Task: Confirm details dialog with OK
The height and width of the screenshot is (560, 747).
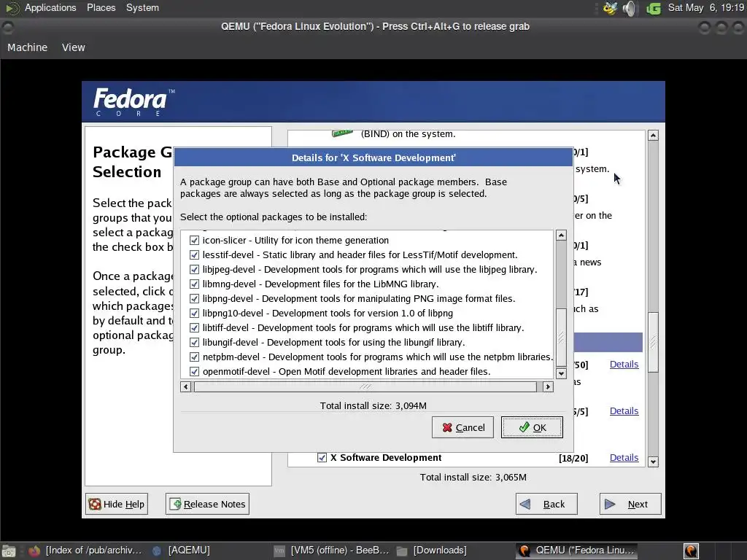Action: click(532, 427)
